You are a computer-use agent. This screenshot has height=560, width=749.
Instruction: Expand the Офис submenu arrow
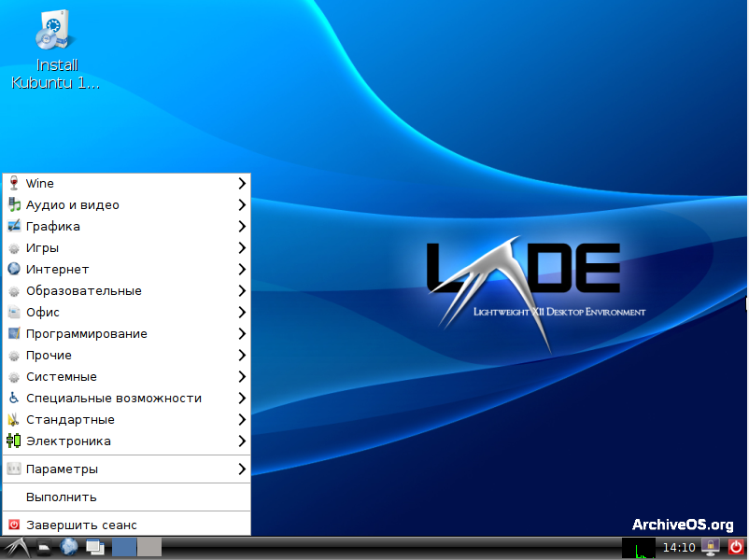pos(242,313)
